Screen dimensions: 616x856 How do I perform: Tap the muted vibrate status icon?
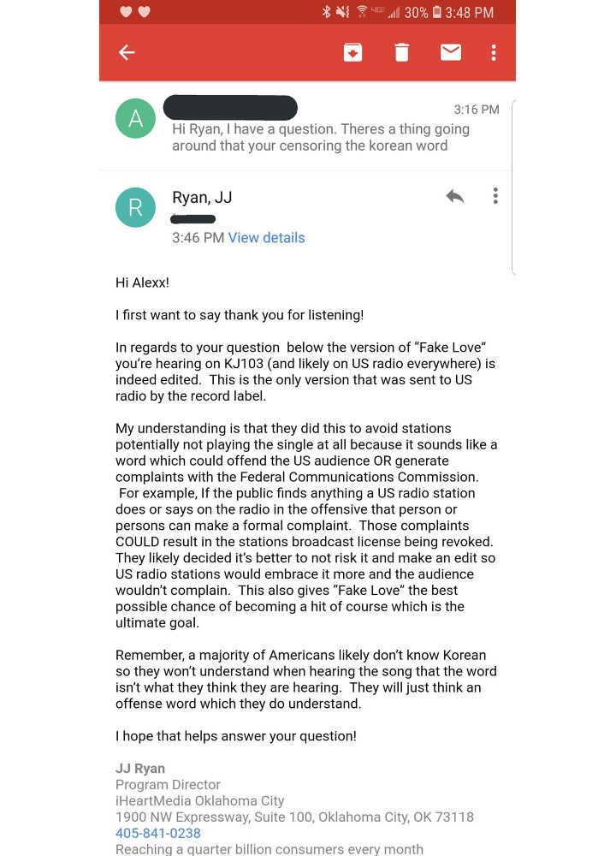342,11
